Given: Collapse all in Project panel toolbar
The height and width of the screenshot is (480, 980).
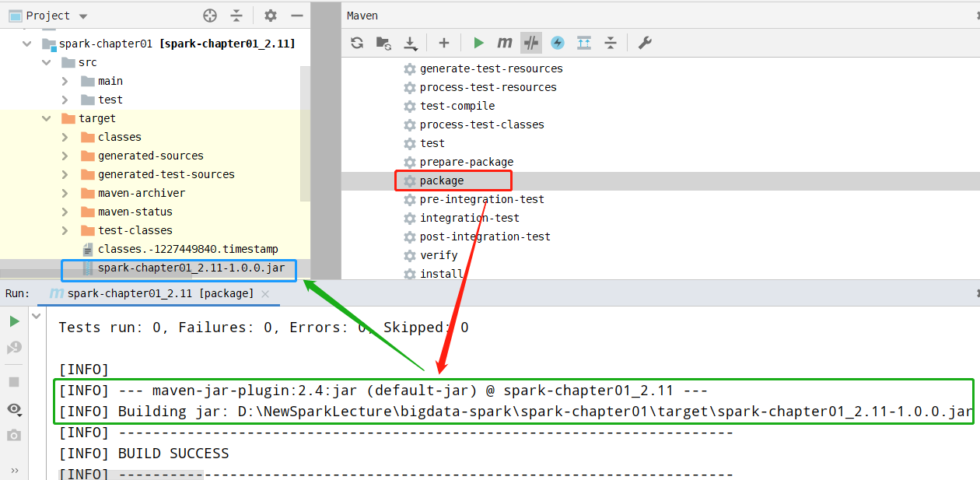Looking at the screenshot, I should [x=236, y=16].
